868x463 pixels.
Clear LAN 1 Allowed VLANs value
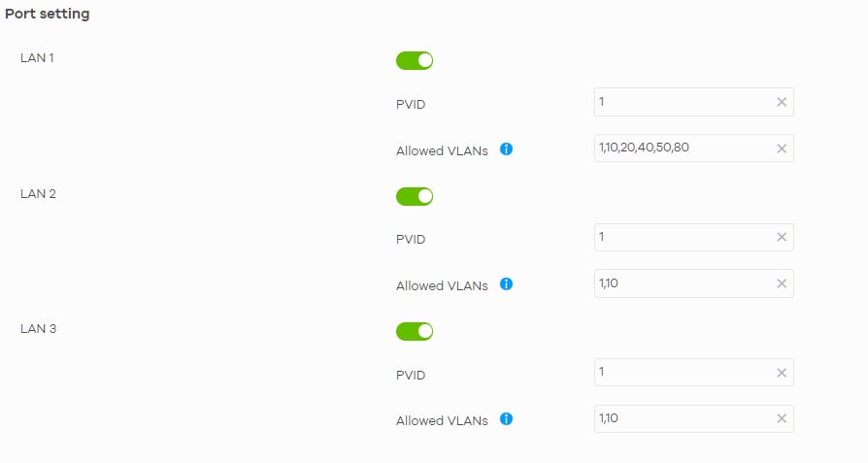pyautogui.click(x=782, y=149)
